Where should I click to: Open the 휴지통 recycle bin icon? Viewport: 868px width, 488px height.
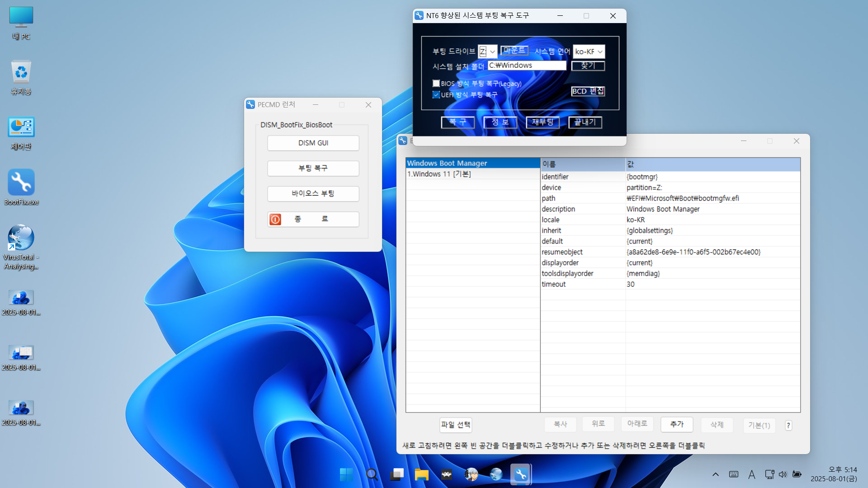click(21, 72)
